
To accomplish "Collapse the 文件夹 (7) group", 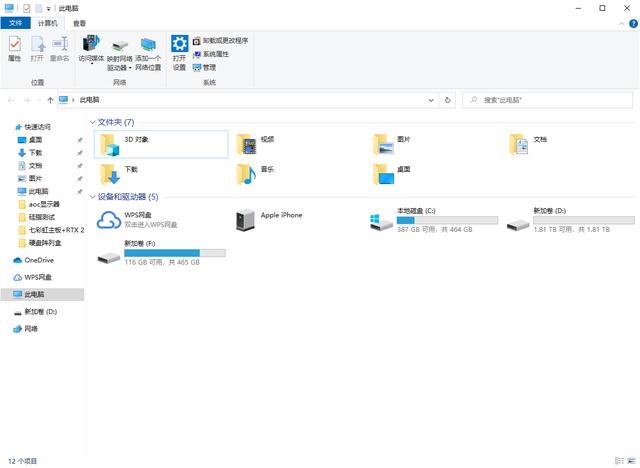I will point(93,122).
